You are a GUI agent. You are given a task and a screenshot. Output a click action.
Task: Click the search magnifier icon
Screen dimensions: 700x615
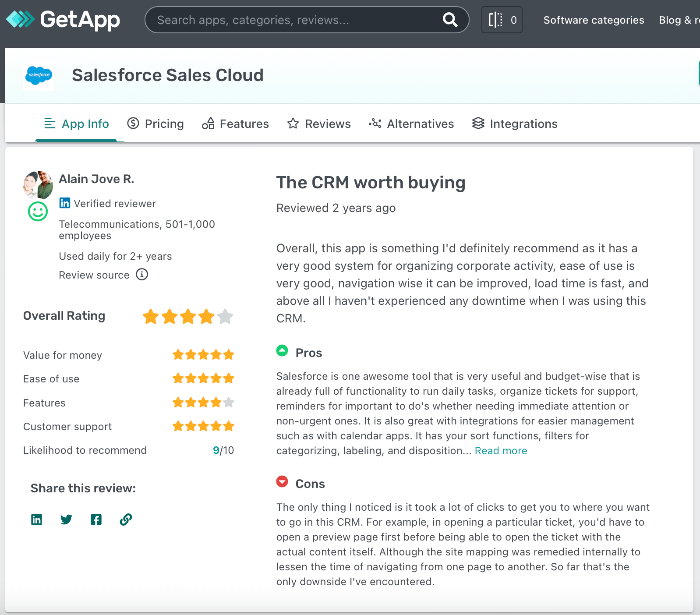(x=450, y=20)
